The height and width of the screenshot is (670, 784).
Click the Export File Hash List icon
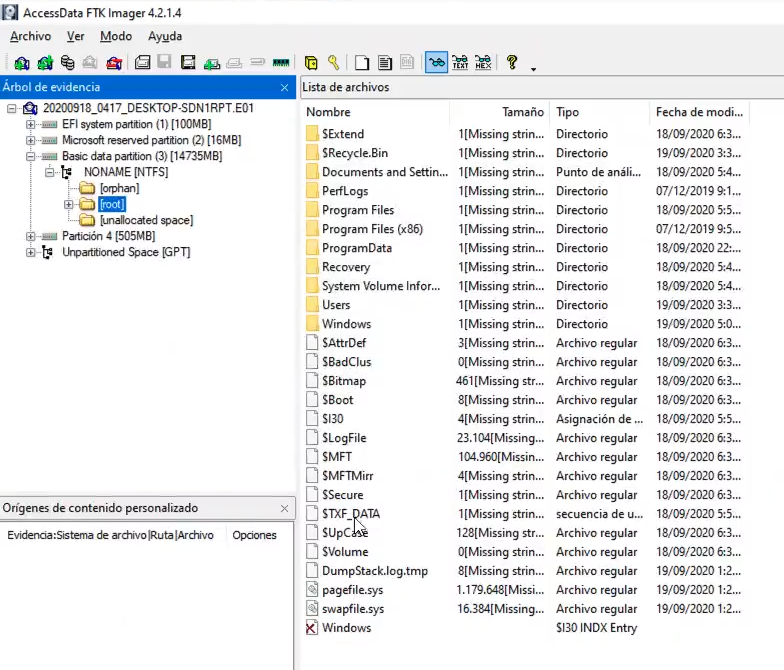point(385,63)
